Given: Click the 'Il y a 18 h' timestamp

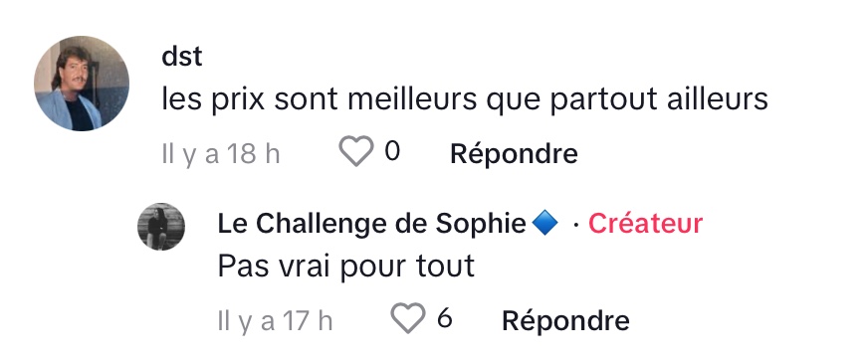Looking at the screenshot, I should point(221,154).
